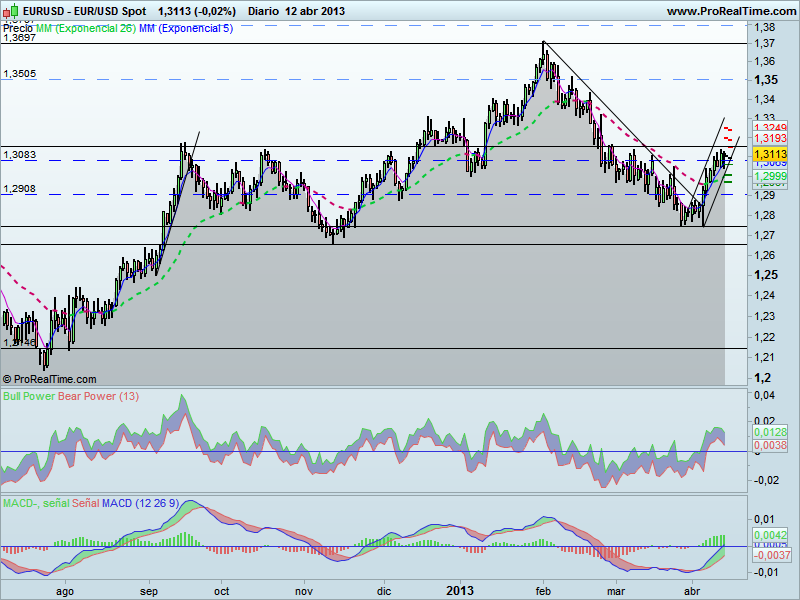Click the candlestick chart icon in title bar
The height and width of the screenshot is (600, 800).
click(x=8, y=9)
